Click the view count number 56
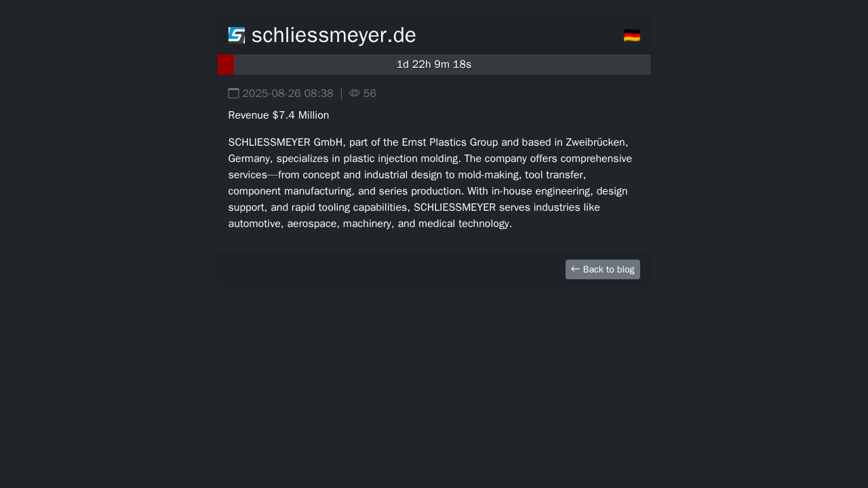868x488 pixels. click(x=370, y=94)
